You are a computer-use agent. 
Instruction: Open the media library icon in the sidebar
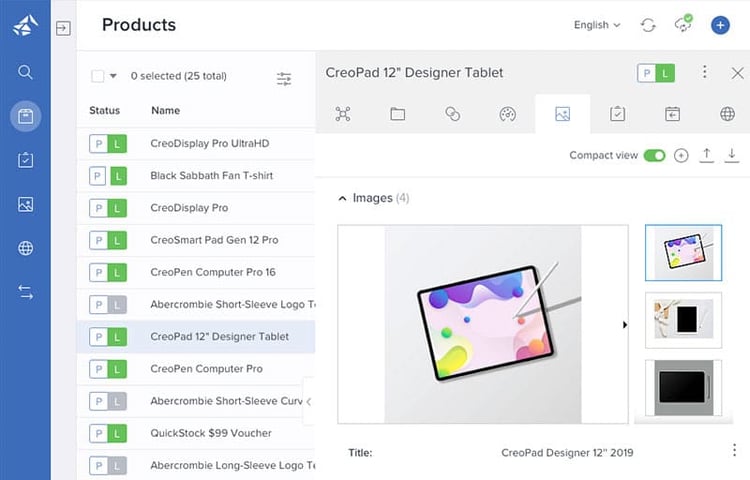(25, 204)
